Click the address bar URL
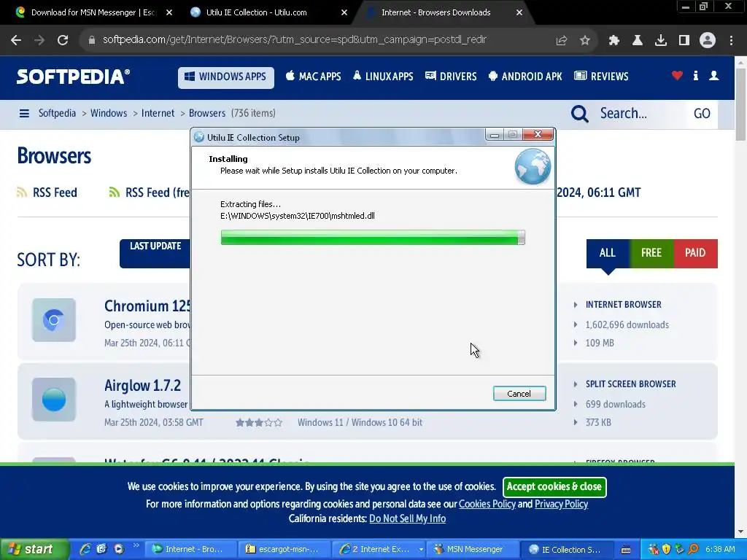The height and width of the screenshot is (560, 747). tap(295, 40)
